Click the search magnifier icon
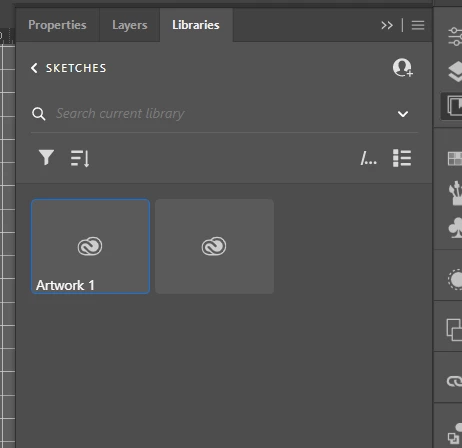Viewport: 462px width, 448px height. [x=39, y=114]
